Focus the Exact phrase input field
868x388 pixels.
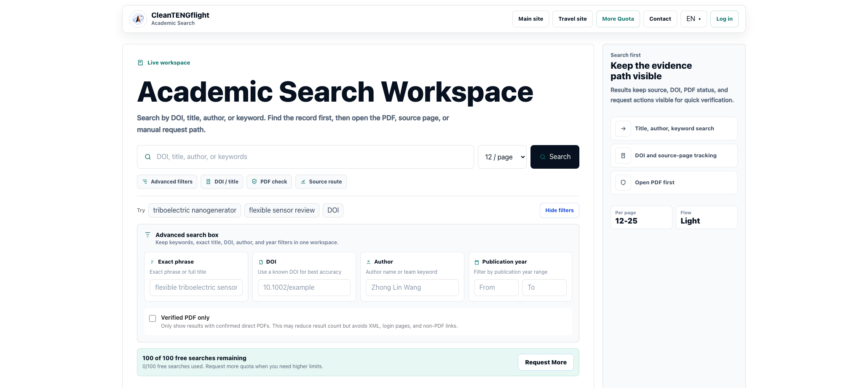196,288
